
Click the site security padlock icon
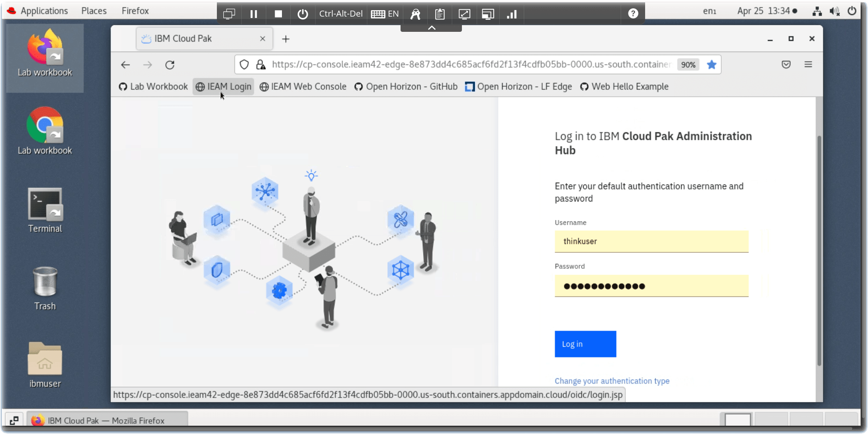(x=261, y=65)
